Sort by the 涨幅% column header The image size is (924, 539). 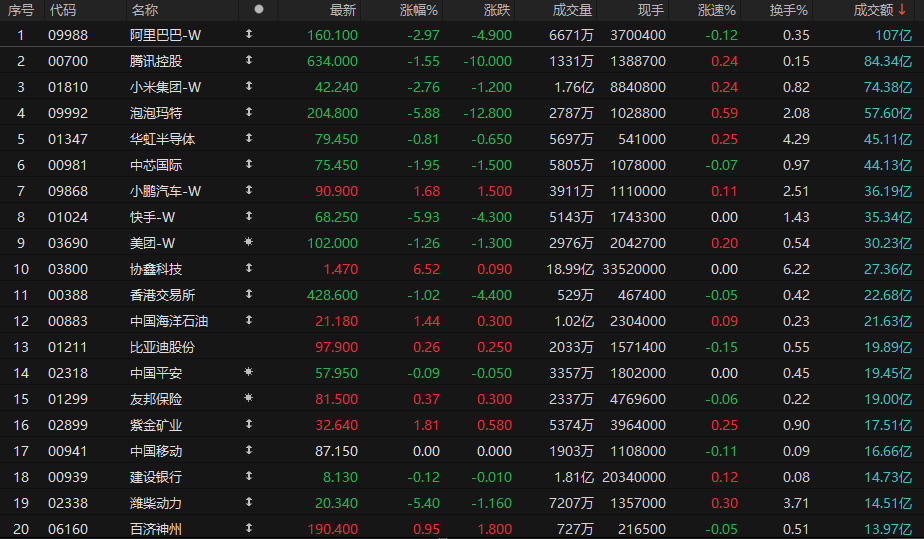click(419, 10)
